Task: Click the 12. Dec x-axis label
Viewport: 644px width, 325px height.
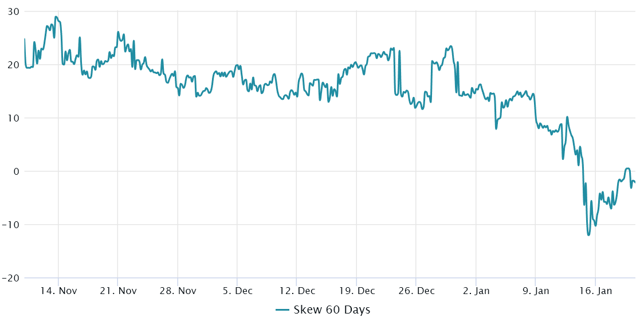Action: click(x=297, y=291)
